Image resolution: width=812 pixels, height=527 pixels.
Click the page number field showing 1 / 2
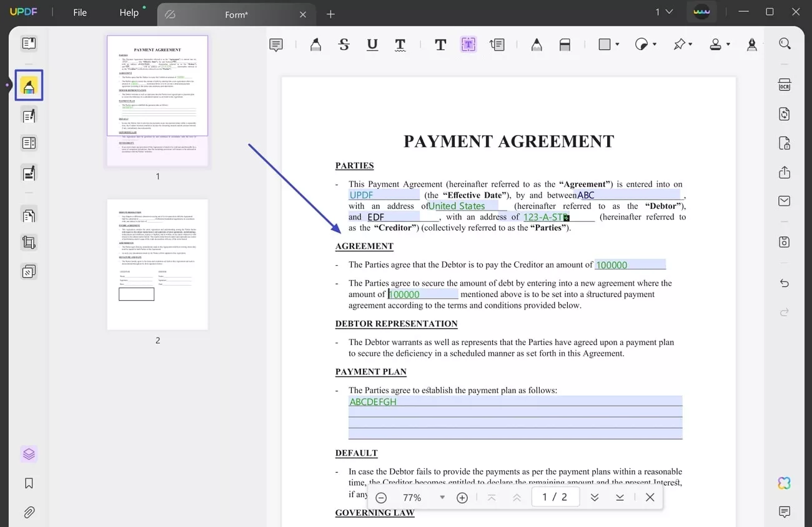(x=555, y=498)
